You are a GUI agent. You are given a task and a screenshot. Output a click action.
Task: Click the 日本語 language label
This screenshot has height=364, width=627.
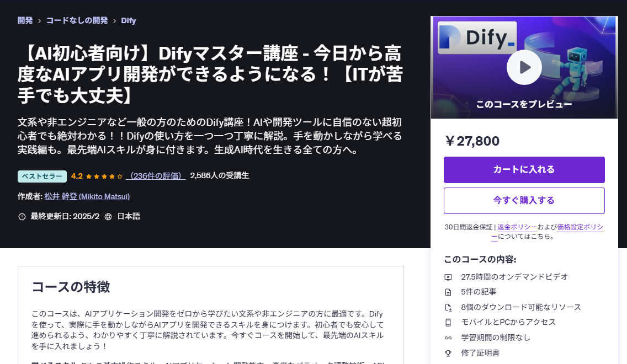[x=129, y=217]
